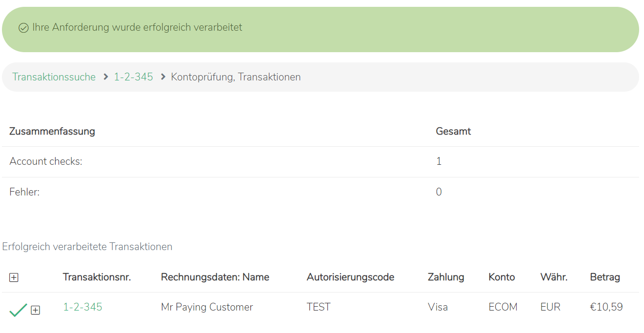Click the success check-circle icon in banner
The width and height of the screenshot is (644, 333).
(23, 28)
